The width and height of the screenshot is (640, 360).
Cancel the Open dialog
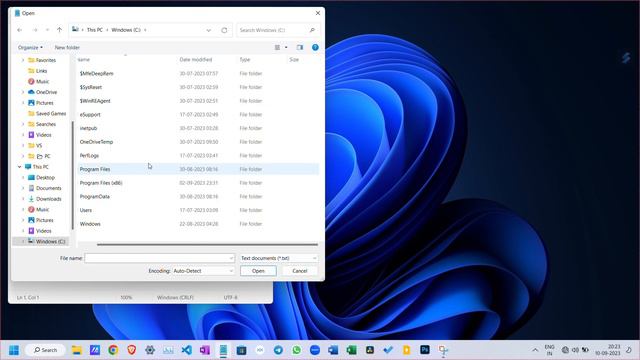300,271
